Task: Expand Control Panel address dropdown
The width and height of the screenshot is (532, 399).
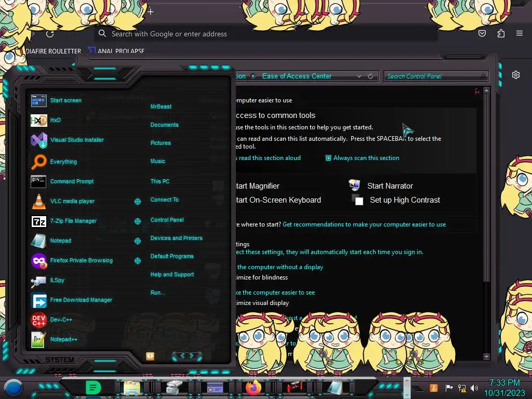Action: pos(359,76)
